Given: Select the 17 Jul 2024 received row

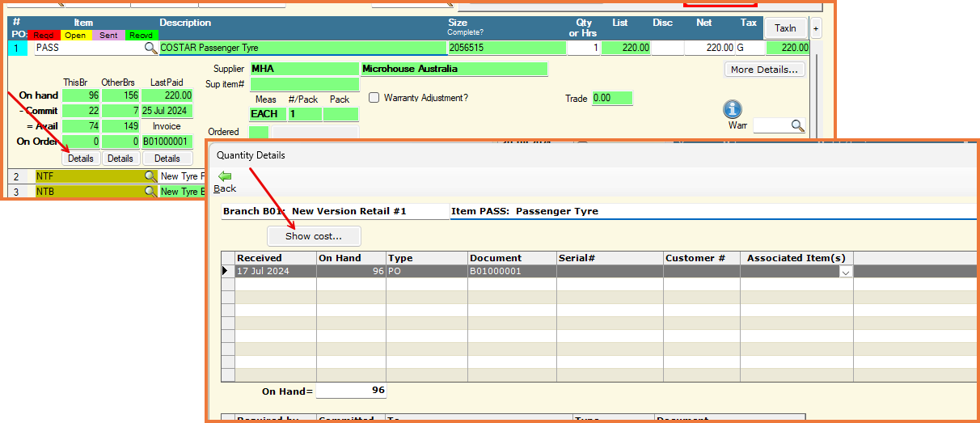Looking at the screenshot, I should (x=275, y=272).
